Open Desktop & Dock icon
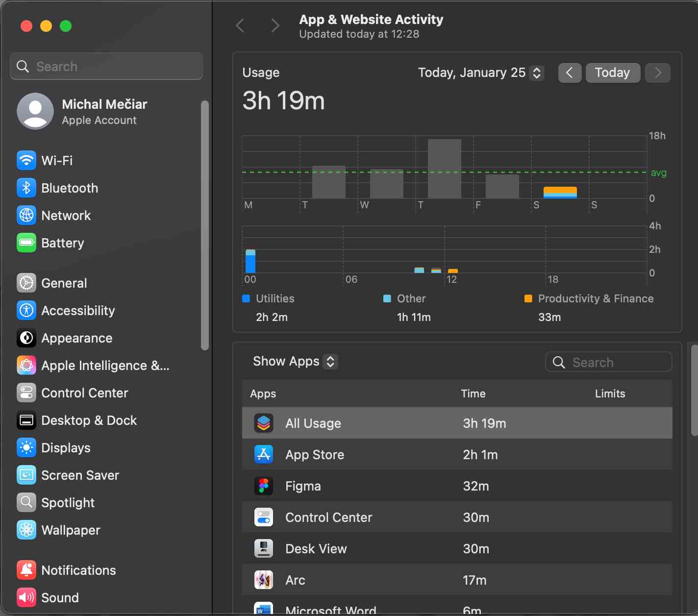 [26, 420]
